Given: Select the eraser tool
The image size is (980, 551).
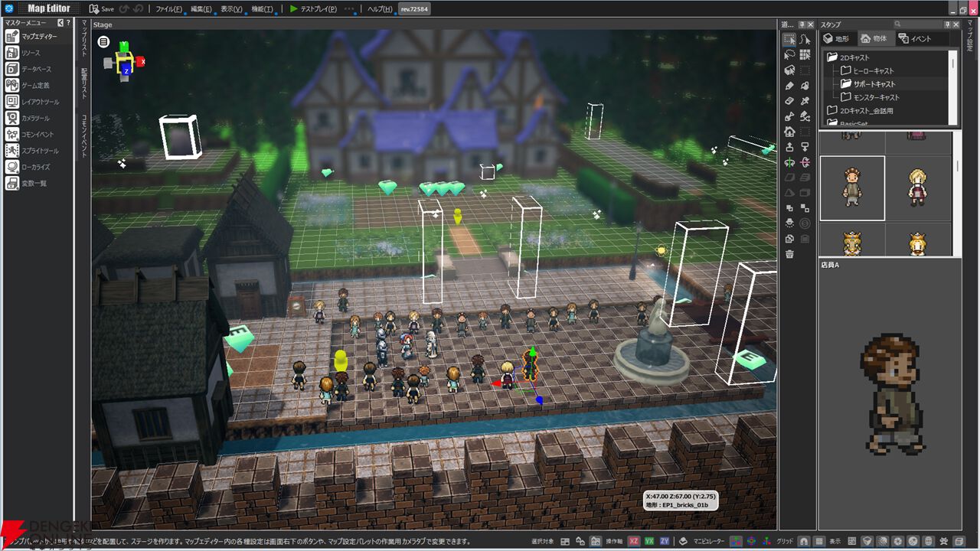Looking at the screenshot, I should point(789,101).
